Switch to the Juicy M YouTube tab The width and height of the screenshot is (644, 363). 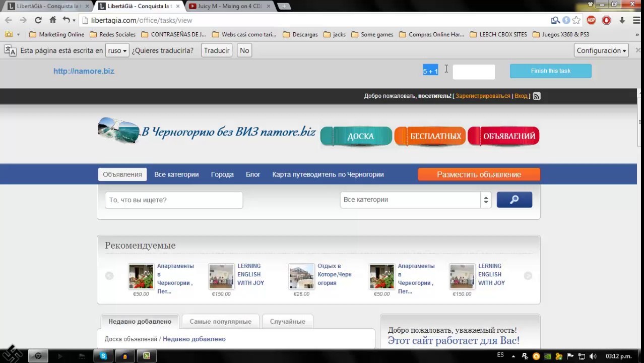230,6
